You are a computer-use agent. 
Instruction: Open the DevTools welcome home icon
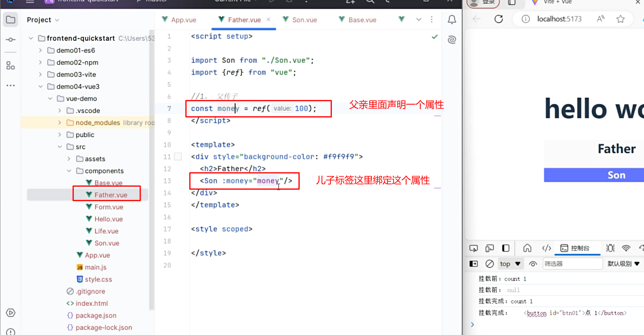527,248
